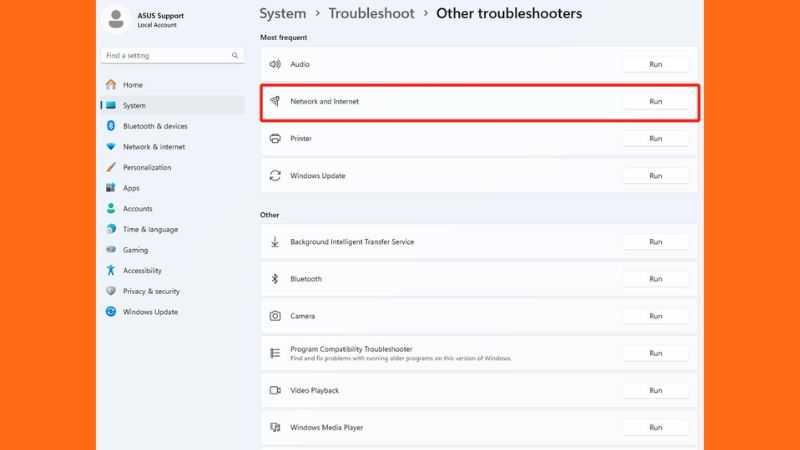Image resolution: width=800 pixels, height=450 pixels.
Task: Click the Windows Update refresh arrows icon
Action: (275, 176)
